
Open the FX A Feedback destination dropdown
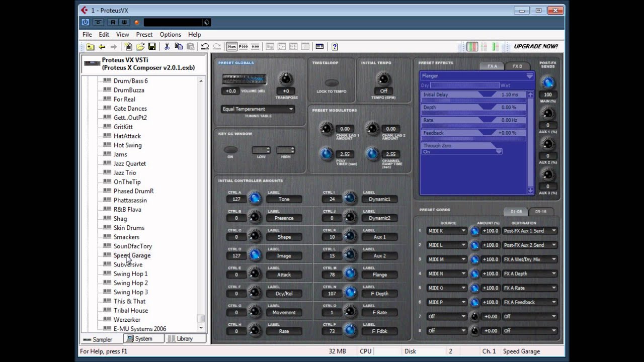[530, 302]
